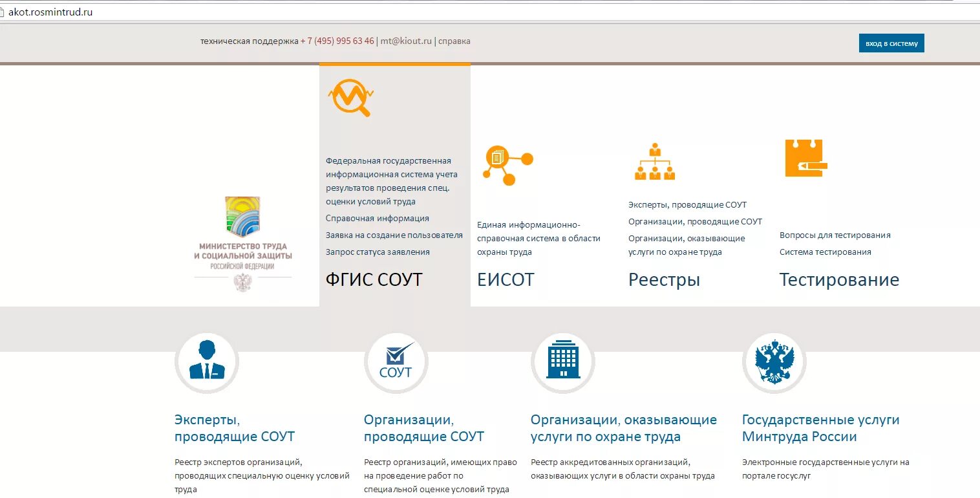This screenshot has width=980, height=498.
Task: Open 'Запрос статуса заявления' link
Action: pyautogui.click(x=378, y=252)
